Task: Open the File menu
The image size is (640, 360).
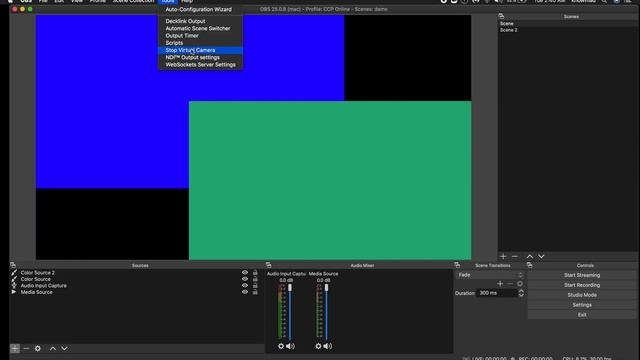Action: [43, 2]
